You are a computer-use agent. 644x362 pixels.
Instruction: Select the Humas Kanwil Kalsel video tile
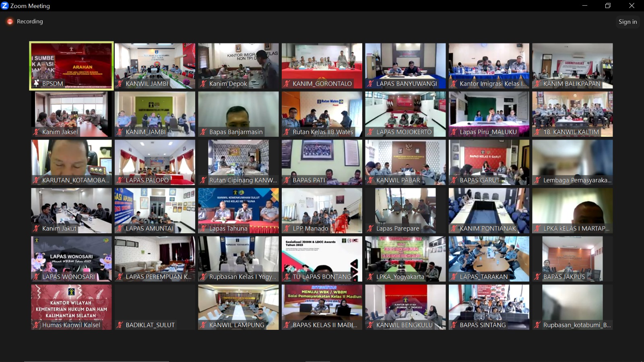(71, 306)
